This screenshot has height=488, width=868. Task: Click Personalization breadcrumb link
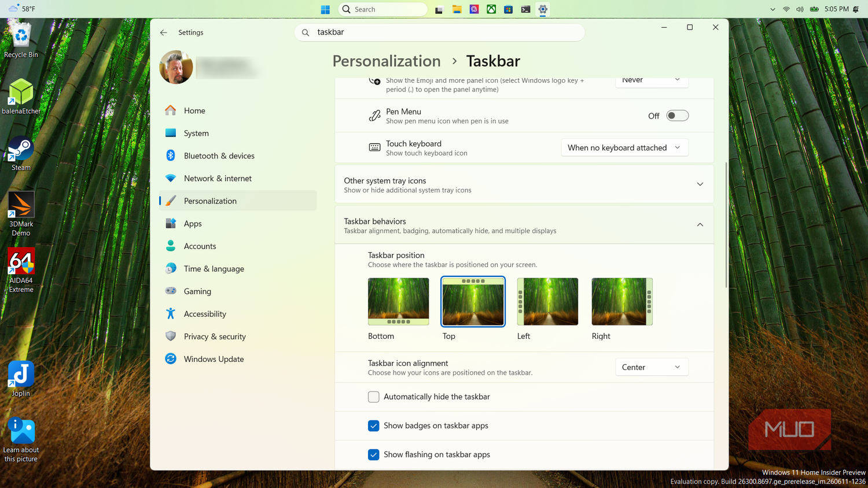click(x=387, y=61)
